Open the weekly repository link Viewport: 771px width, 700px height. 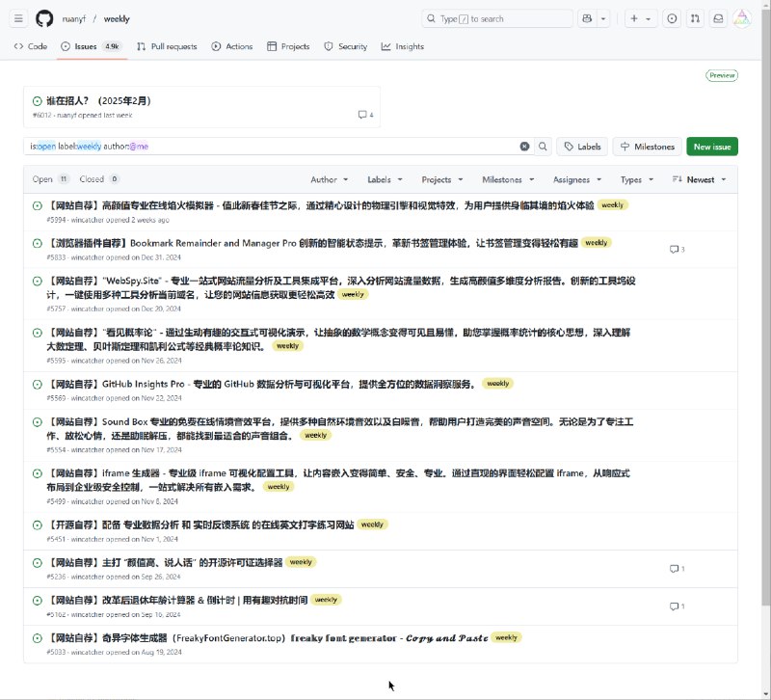117,18
